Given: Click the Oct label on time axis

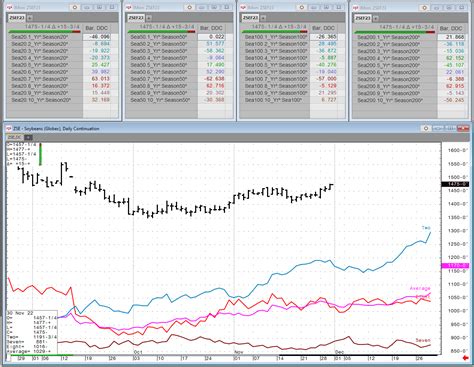Looking at the screenshot, I should point(138,352).
